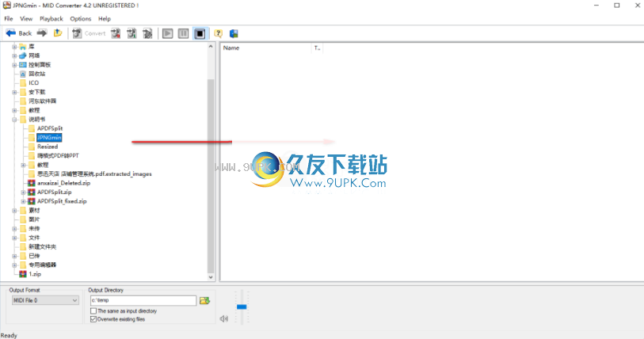
Task: Click the Back arrow toolbar button
Action: pos(18,33)
